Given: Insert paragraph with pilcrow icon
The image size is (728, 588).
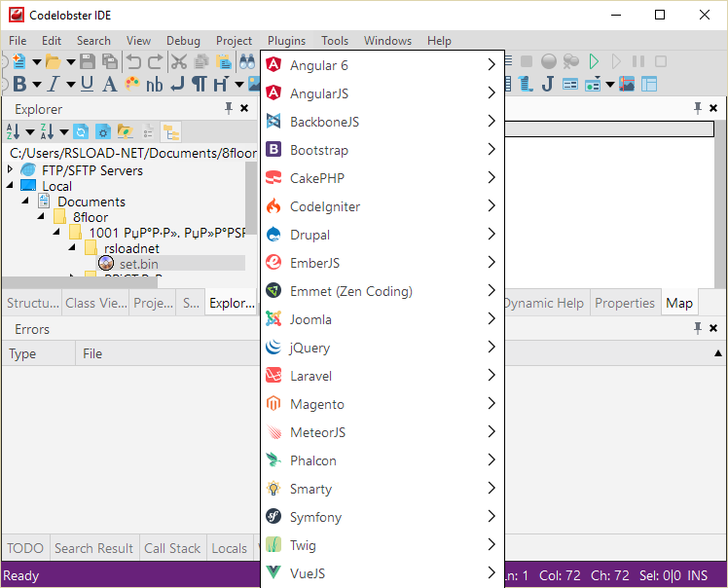Looking at the screenshot, I should click(200, 85).
